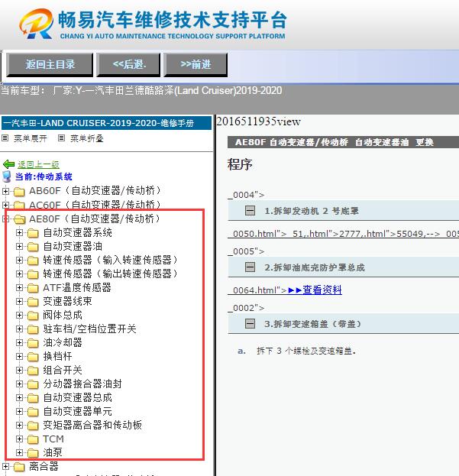
Task: Expand 变矩器离合器和传动板 node
Action: 19,425
